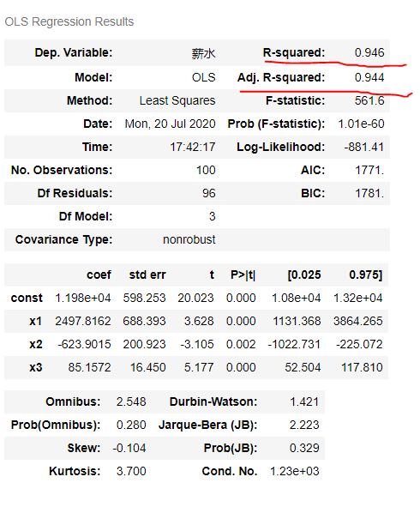
Task: Select the 'Dep. Variable:' label
Action: pyautogui.click(x=74, y=52)
